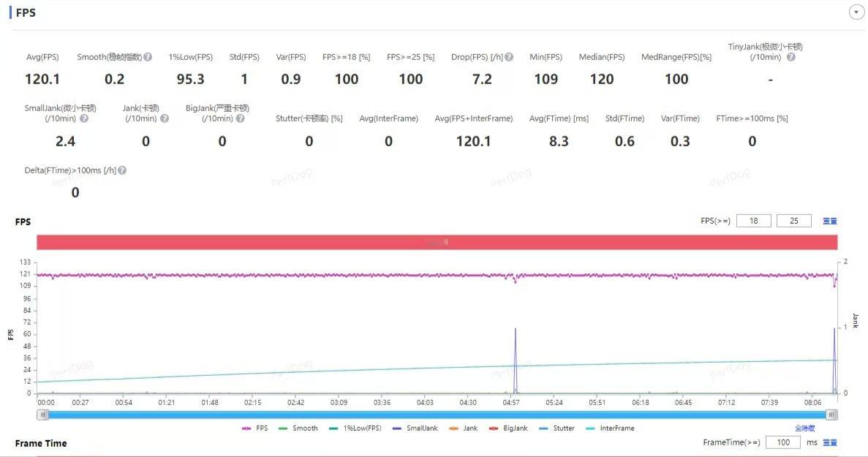
Task: Collapse the FPS section with the circled arrow
Action: click(856, 12)
